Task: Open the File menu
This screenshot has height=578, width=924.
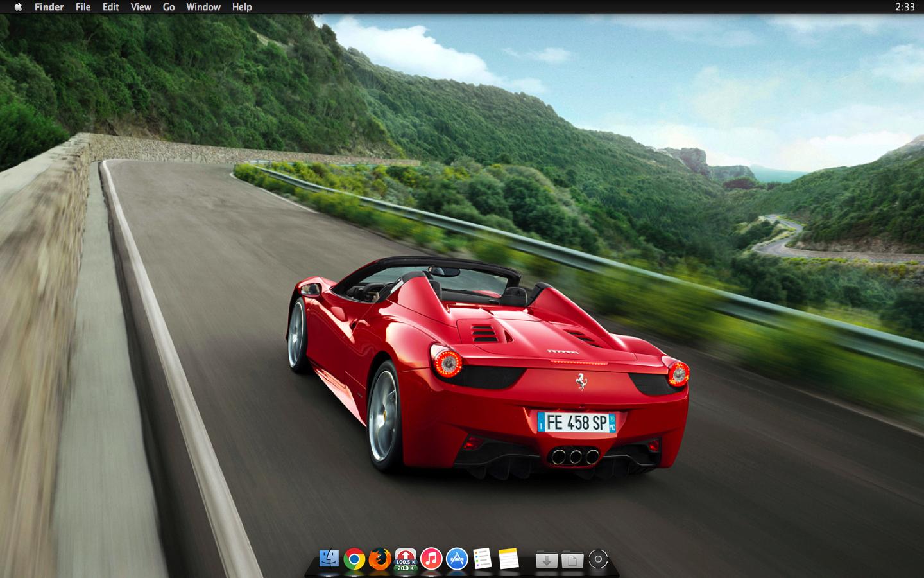Action: pyautogui.click(x=83, y=7)
